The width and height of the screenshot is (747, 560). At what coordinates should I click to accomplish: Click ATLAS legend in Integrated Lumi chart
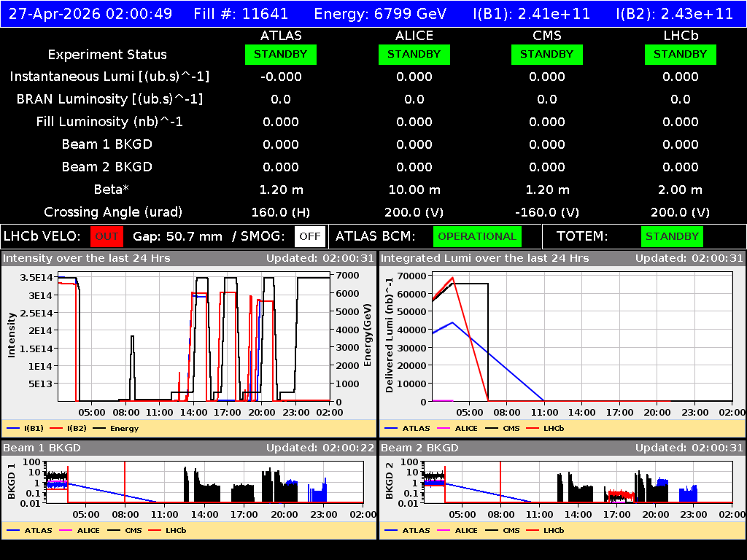(407, 428)
